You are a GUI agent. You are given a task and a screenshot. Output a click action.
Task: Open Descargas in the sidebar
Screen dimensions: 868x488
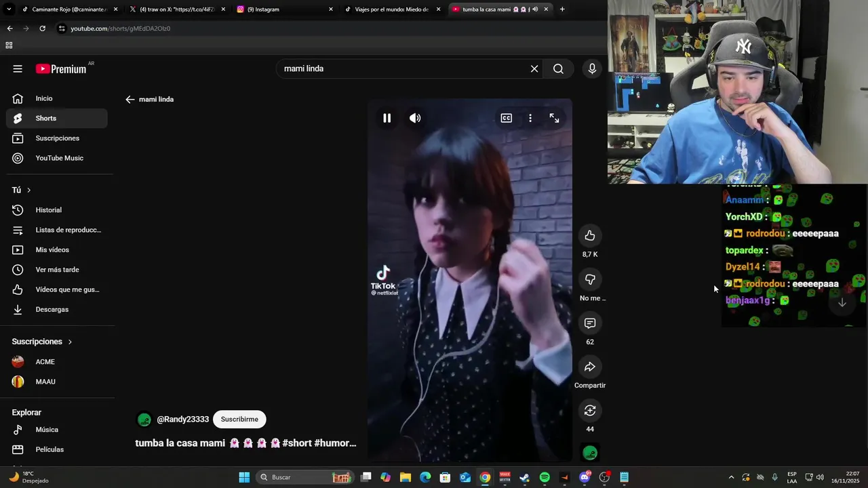coord(57,309)
